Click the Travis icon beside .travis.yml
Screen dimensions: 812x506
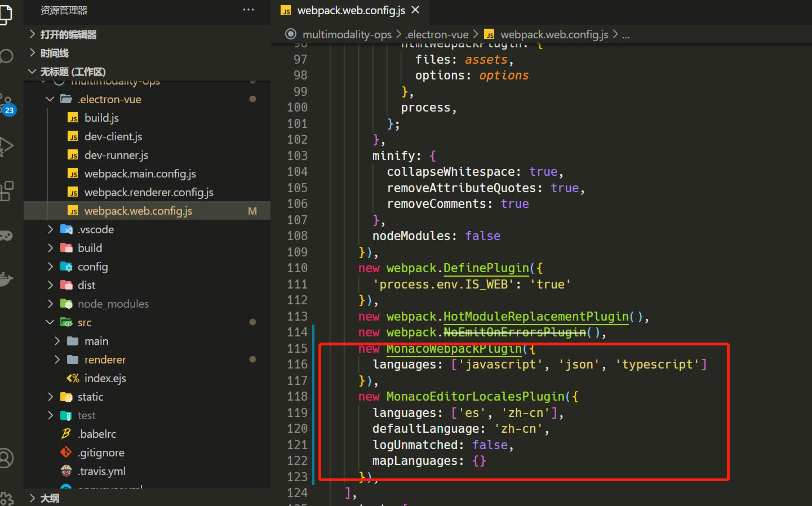tap(66, 471)
